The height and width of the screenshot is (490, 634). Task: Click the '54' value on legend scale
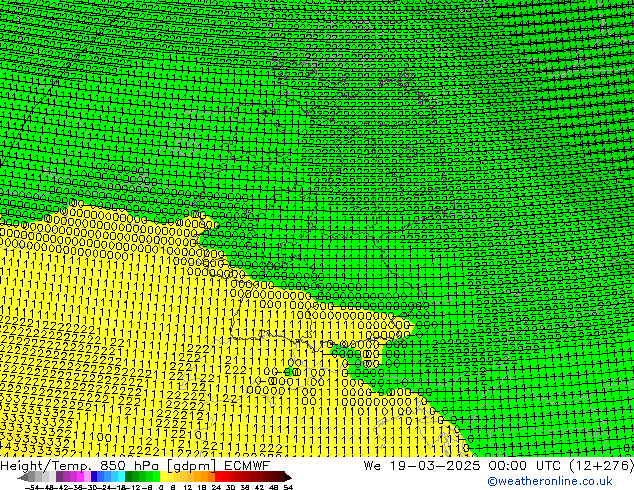pyautogui.click(x=288, y=487)
